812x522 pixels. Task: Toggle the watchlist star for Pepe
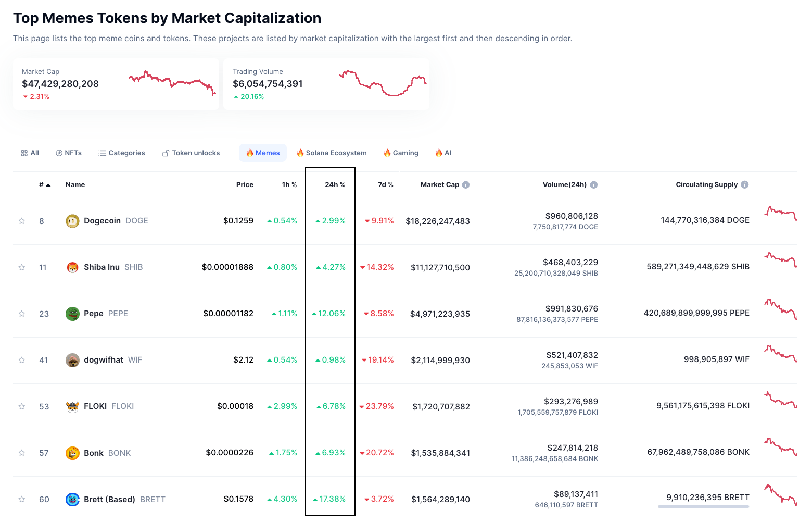click(22, 314)
